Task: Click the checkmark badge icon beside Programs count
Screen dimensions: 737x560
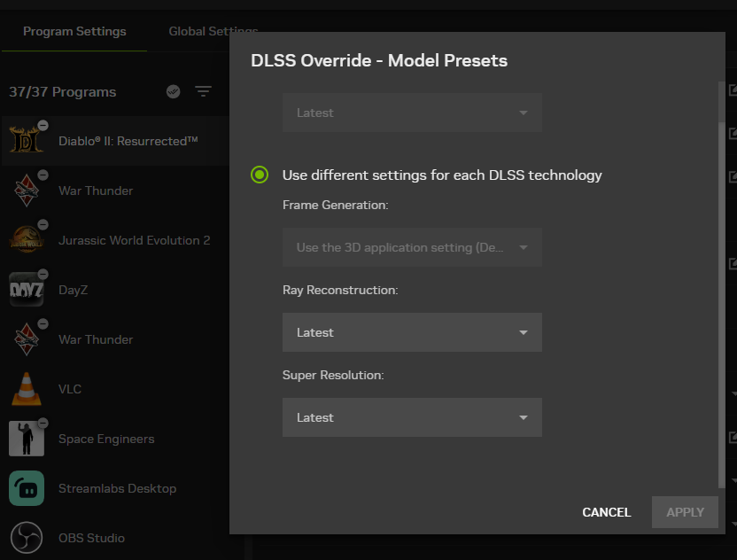Action: click(x=174, y=91)
